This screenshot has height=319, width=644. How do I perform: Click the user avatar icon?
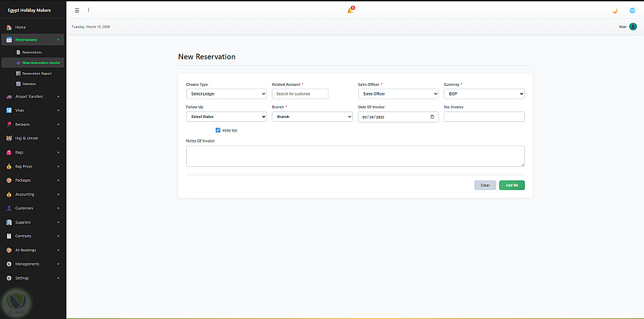coord(633,26)
